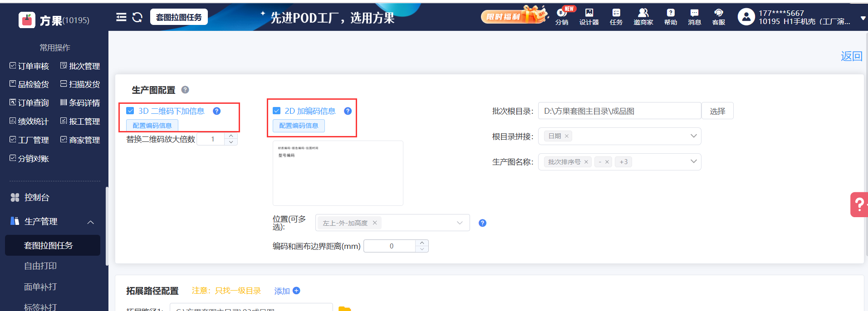
Task: Open 批次管理 shortcut
Action: click(80, 66)
